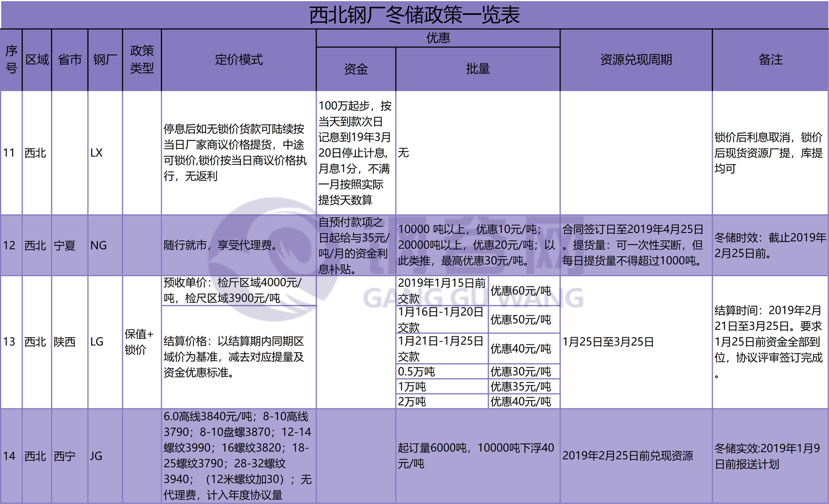829x504 pixels.
Task: Click the 西北 region cell in row 11
Action: [x=37, y=153]
